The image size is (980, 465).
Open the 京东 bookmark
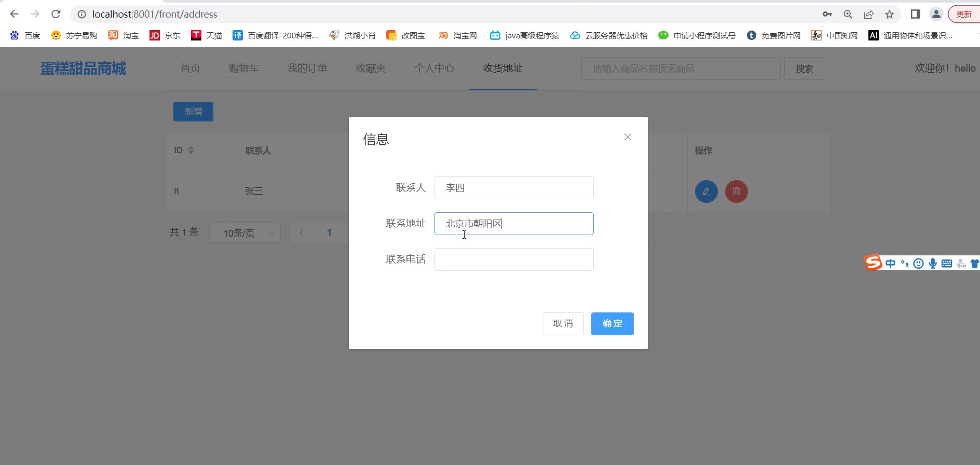[165, 35]
